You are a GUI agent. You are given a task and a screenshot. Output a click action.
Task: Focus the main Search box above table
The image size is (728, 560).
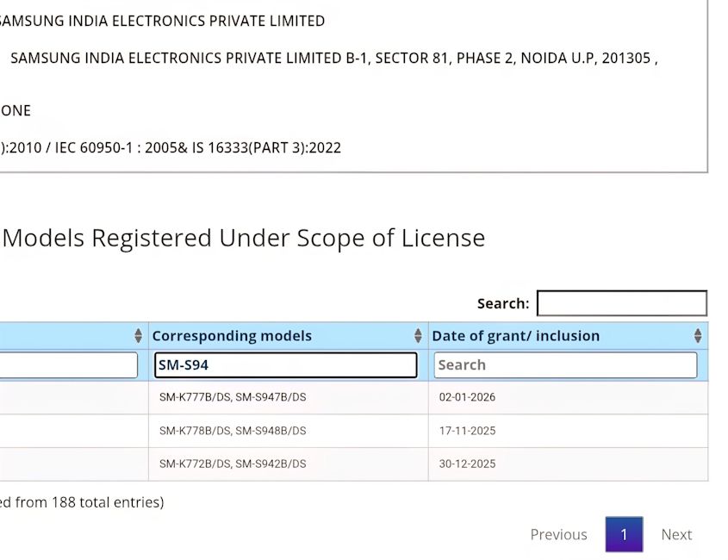coord(621,303)
